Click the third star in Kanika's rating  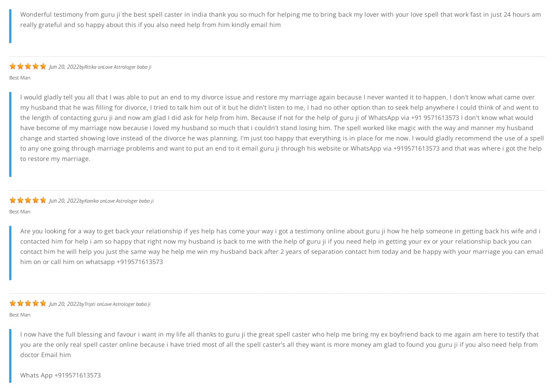28,200
